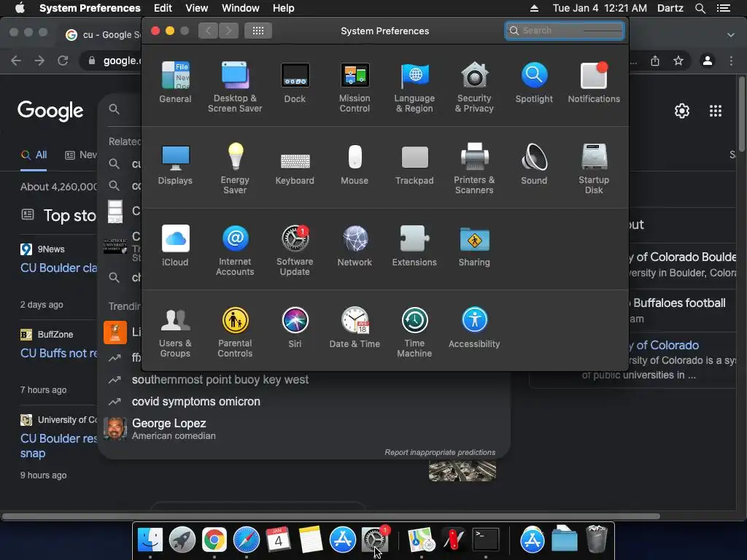Viewport: 747px width, 560px height.
Task: Bookmark the page with Chrome star icon
Action: click(x=678, y=61)
